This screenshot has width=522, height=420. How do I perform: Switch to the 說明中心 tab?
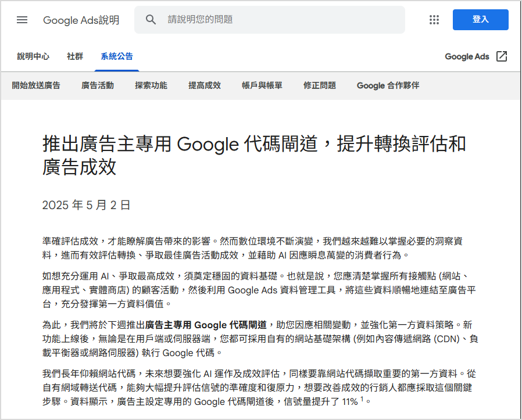click(x=33, y=56)
